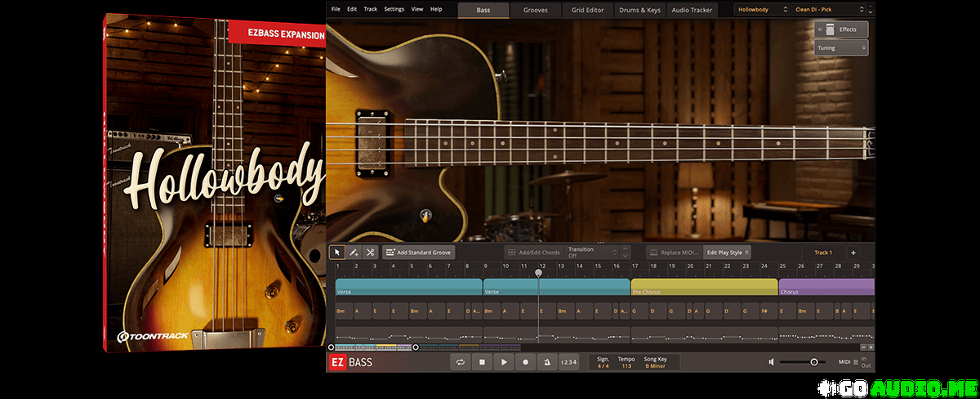Click the volume knob on the bass body
The height and width of the screenshot is (399, 980).
[x=425, y=216]
